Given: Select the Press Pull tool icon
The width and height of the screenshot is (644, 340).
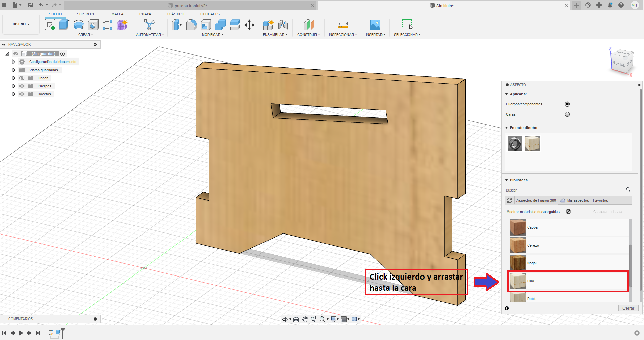Looking at the screenshot, I should point(177,25).
